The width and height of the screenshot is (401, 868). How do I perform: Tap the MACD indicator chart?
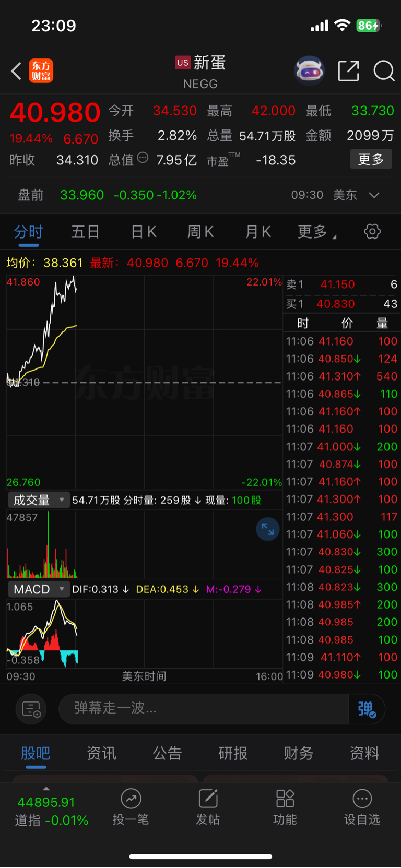click(144, 633)
